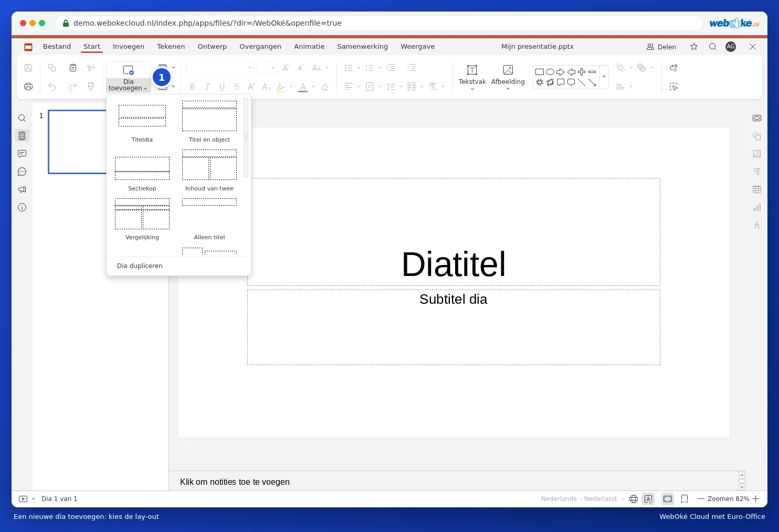779x532 pixels.
Task: Open paragraph settings in right sidebar
Action: tap(757, 172)
